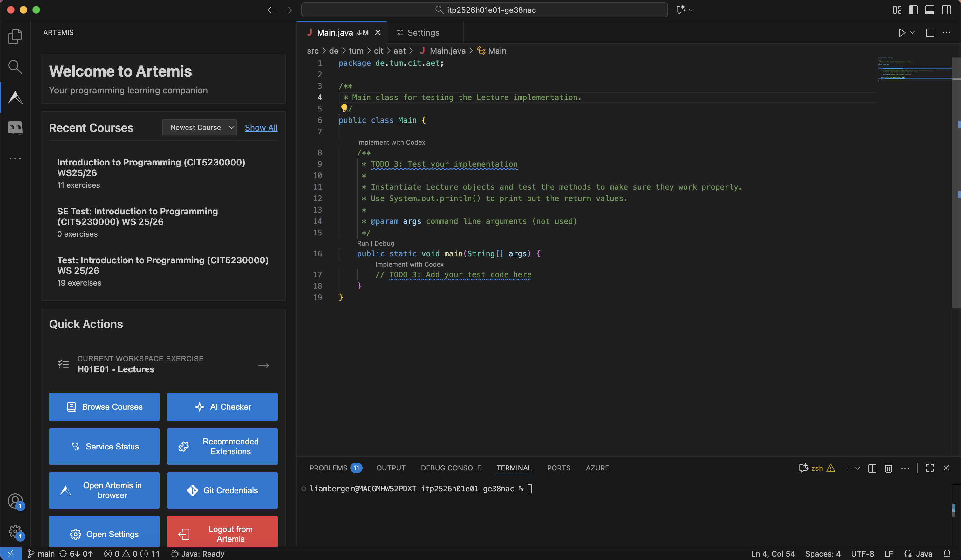
Task: Switch to the PROBLEMS panel tab
Action: pyautogui.click(x=328, y=468)
